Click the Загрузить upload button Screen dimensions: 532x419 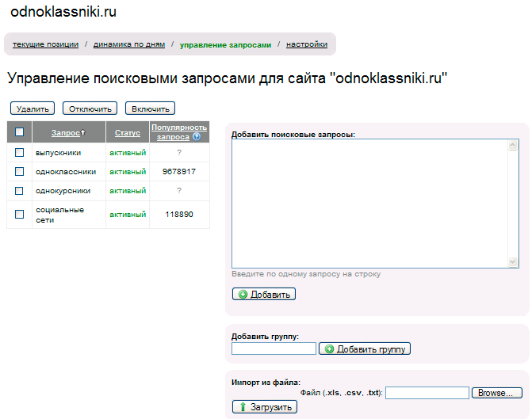click(x=264, y=407)
